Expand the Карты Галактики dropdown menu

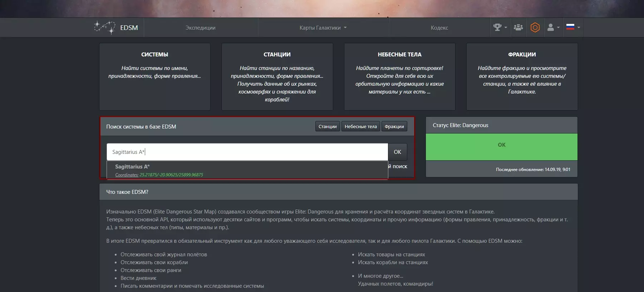coord(323,28)
